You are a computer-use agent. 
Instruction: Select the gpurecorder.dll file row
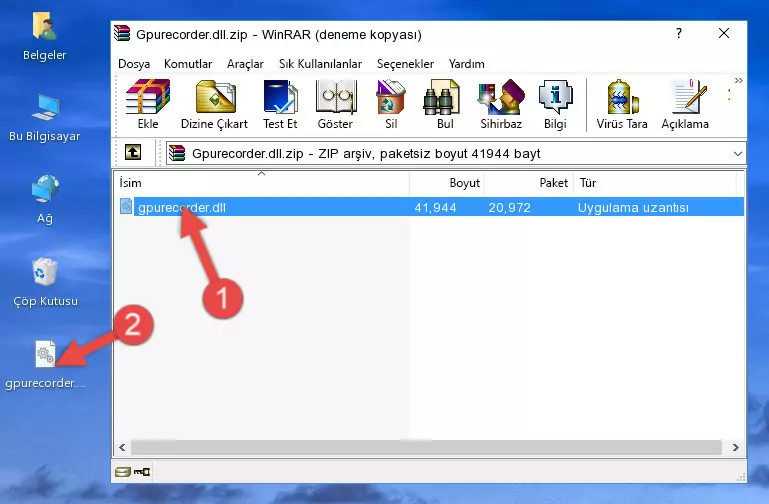[x=431, y=207]
